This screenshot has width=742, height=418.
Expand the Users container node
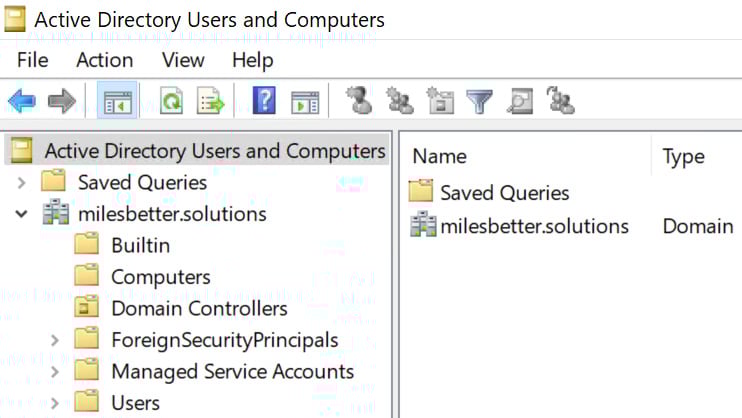click(55, 403)
